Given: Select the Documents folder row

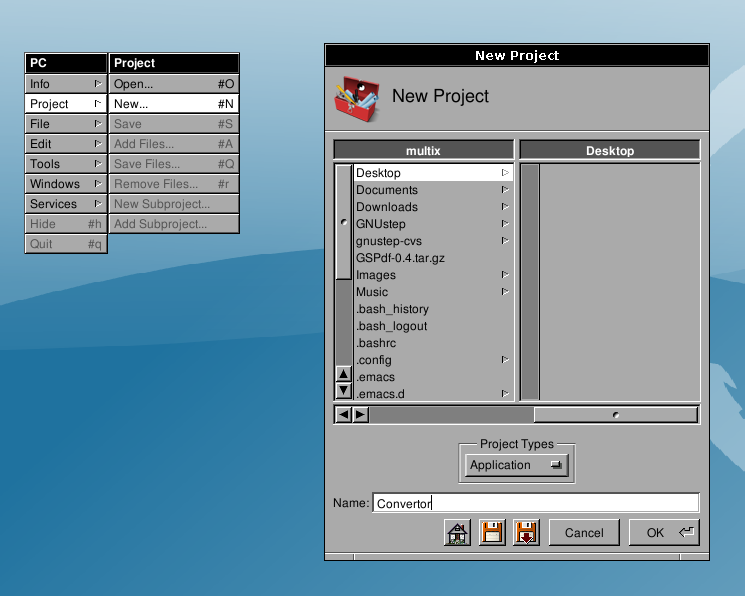Looking at the screenshot, I should coord(433,190).
